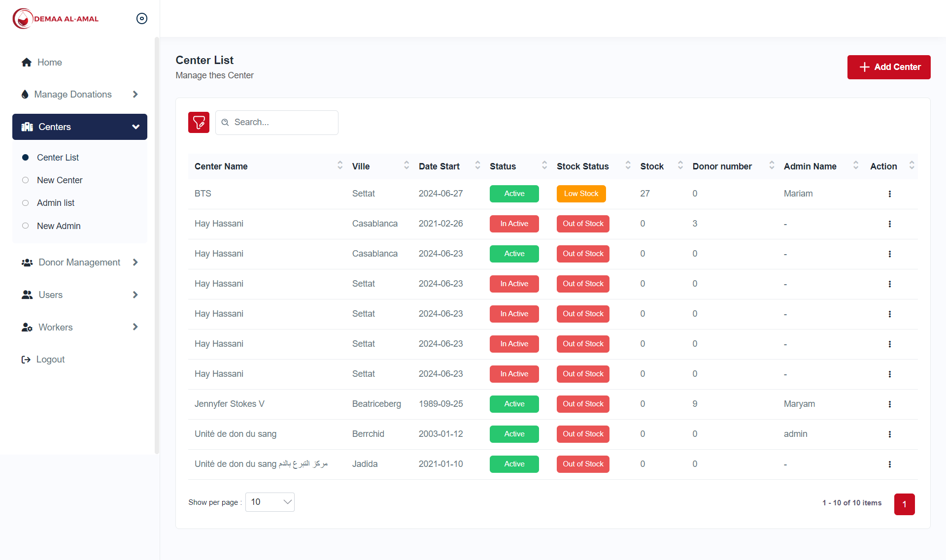Click In Active badge for Hay Hassani 2021-02-26
The width and height of the screenshot is (946, 560).
tap(514, 224)
